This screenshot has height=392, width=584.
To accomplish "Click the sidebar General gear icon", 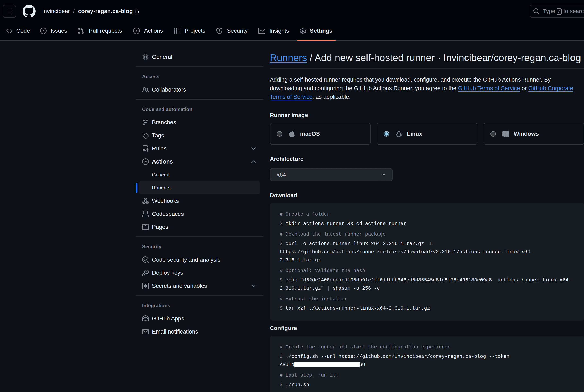I will click(x=145, y=57).
